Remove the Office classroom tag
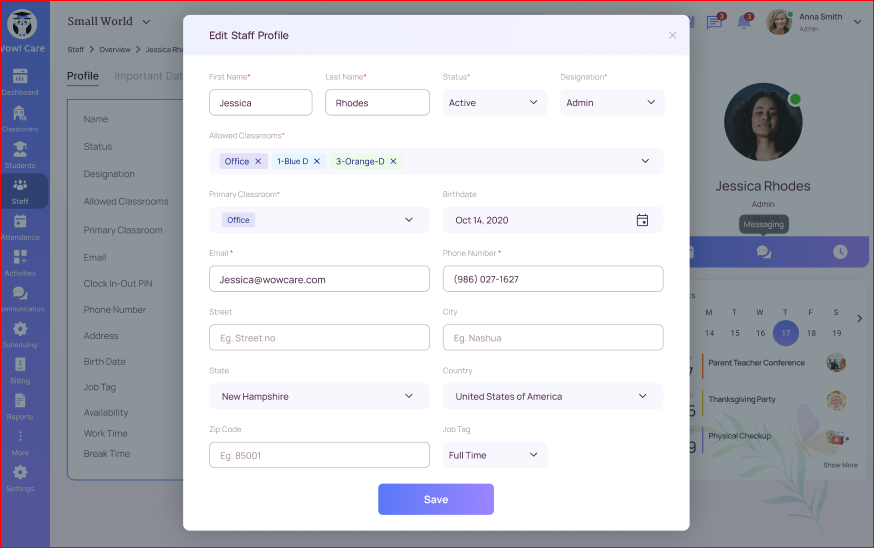The height and width of the screenshot is (548, 874). pos(258,161)
